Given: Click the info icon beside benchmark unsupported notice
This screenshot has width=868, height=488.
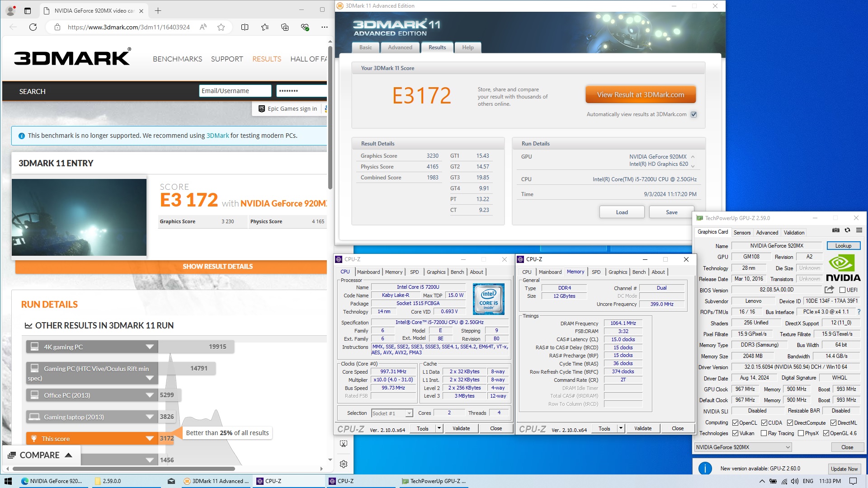Looking at the screenshot, I should pos(22,136).
